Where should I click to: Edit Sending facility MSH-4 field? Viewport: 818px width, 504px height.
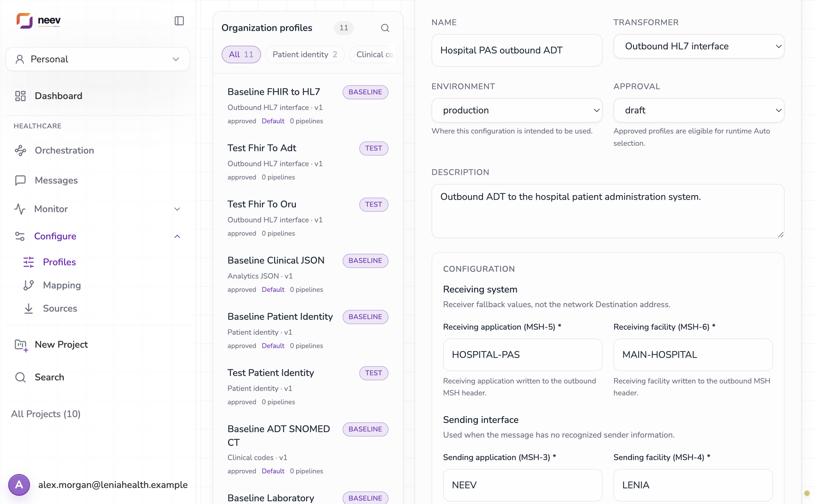(693, 485)
